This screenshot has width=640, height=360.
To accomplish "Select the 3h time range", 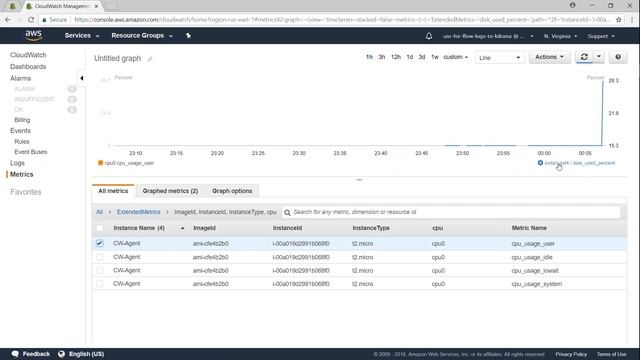I will (382, 57).
